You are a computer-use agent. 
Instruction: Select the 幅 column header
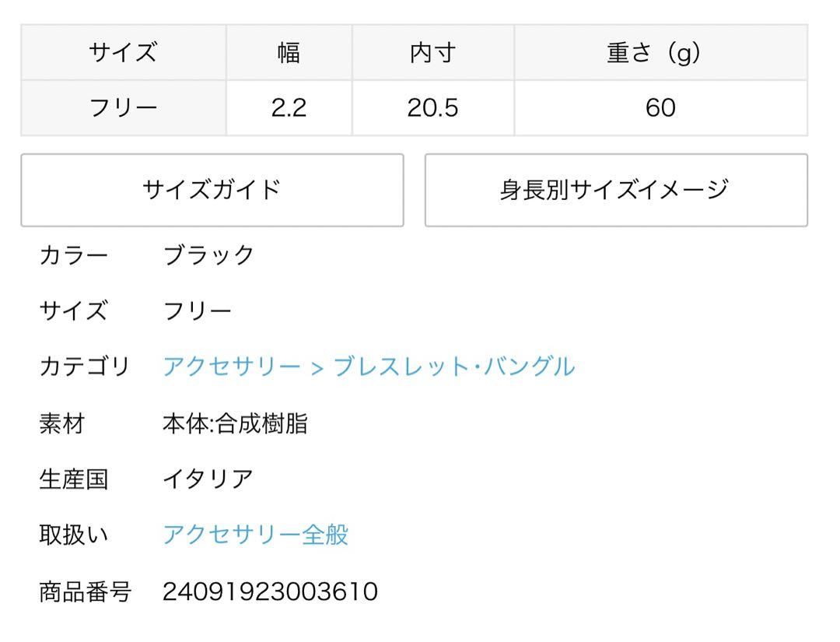click(x=289, y=52)
